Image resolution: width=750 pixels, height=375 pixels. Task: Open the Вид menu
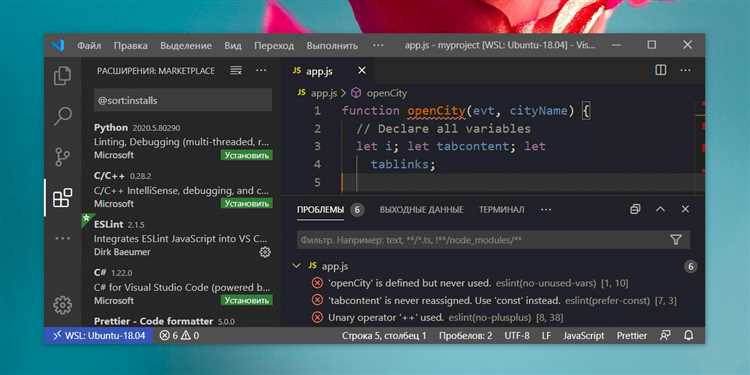pos(233,46)
